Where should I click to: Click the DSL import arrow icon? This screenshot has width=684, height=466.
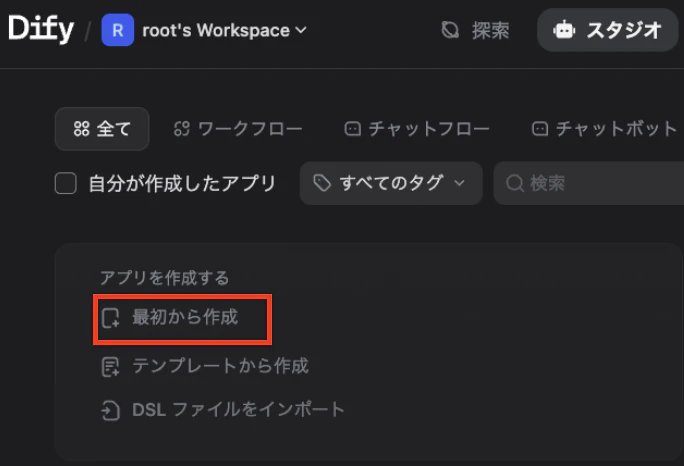(110, 410)
